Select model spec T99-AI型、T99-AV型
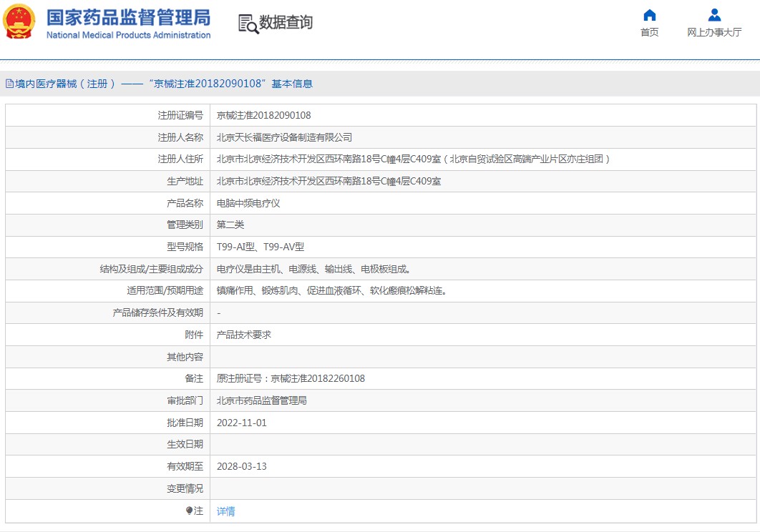 coord(260,247)
